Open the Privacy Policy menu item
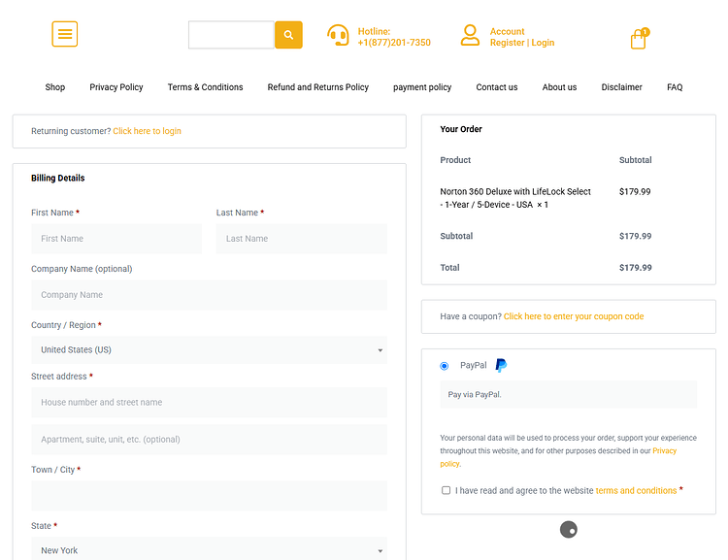The height and width of the screenshot is (560, 728). [x=116, y=87]
